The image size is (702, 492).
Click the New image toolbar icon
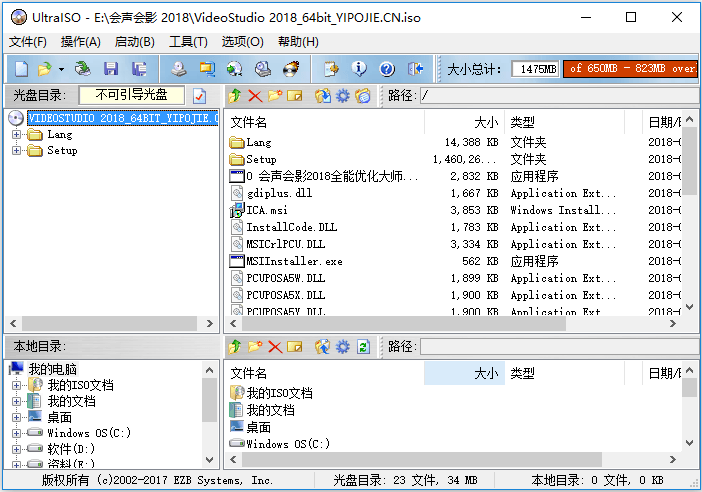pos(21,69)
